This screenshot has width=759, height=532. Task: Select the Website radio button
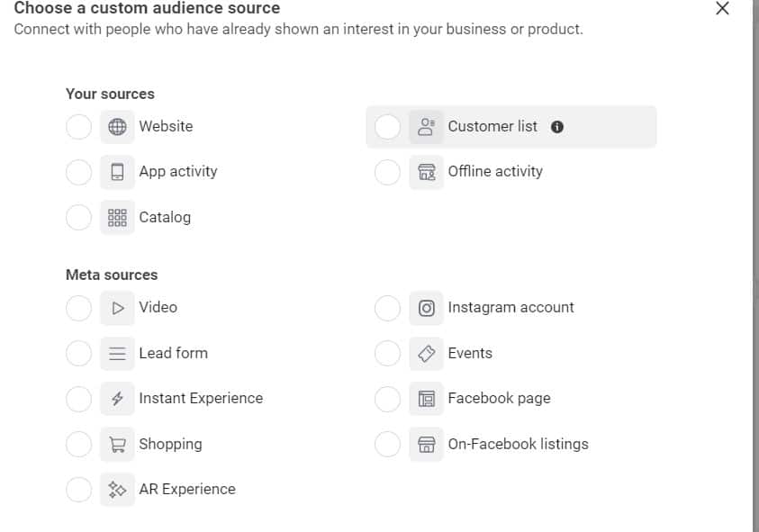(79, 127)
